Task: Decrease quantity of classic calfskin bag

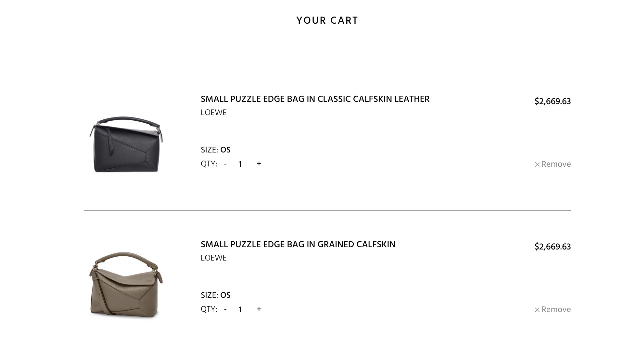Action: tap(225, 164)
